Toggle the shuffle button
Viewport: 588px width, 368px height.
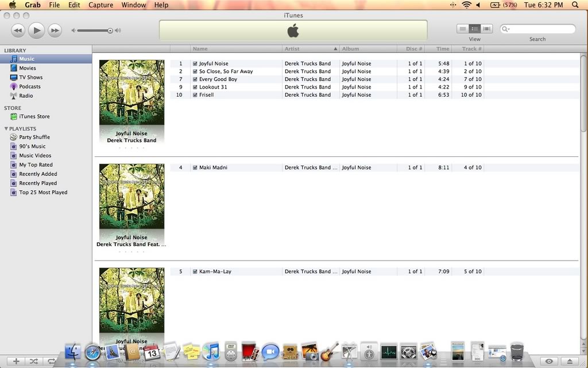click(x=33, y=361)
